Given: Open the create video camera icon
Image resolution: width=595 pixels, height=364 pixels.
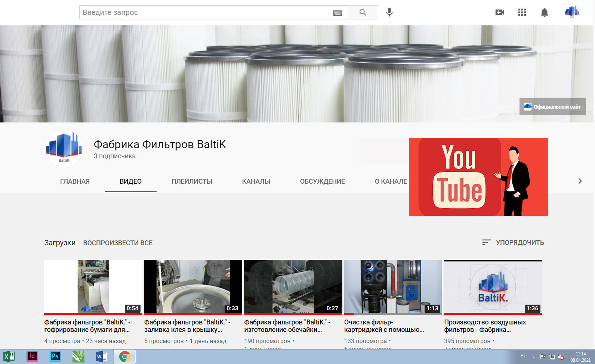Looking at the screenshot, I should tap(500, 12).
